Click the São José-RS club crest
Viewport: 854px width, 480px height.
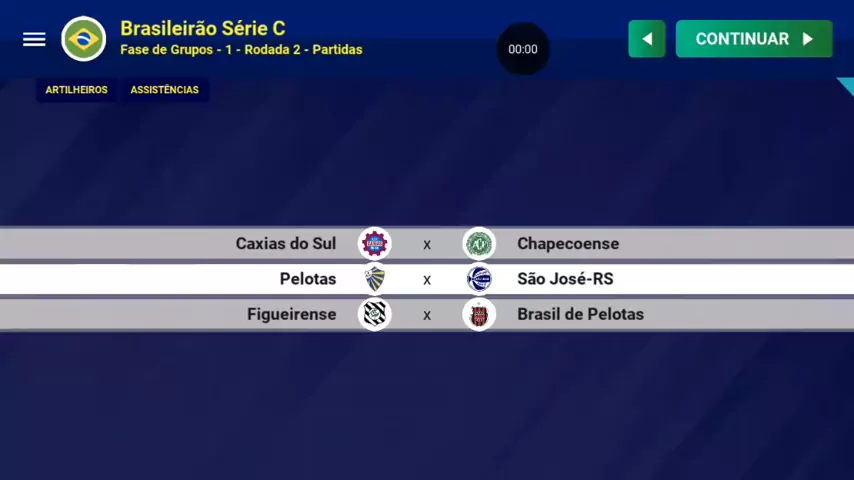(x=479, y=279)
